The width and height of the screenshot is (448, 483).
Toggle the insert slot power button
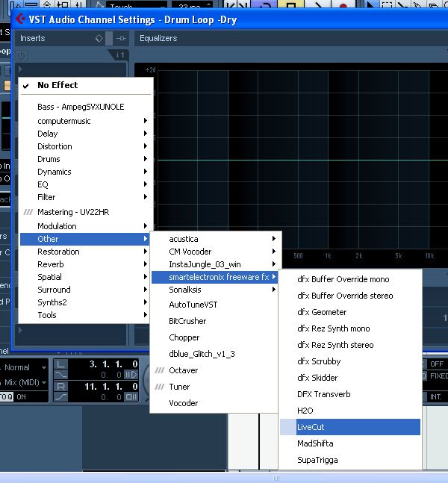tap(21, 56)
